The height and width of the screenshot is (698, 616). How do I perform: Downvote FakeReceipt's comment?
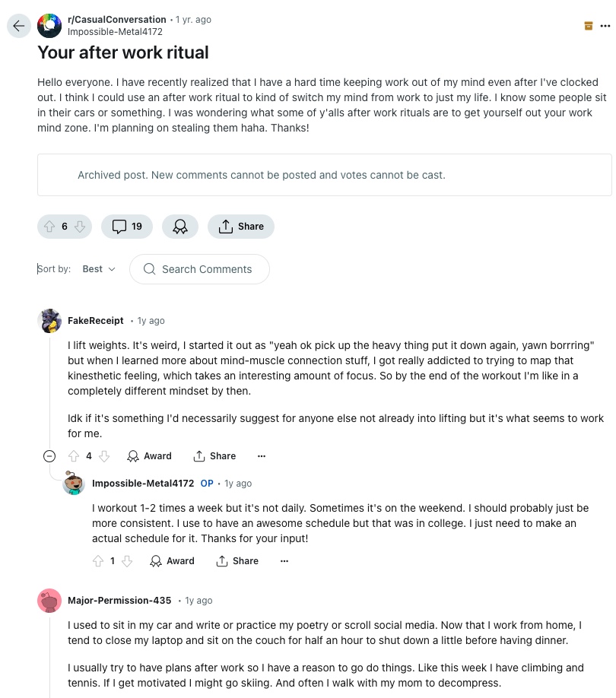tap(104, 456)
